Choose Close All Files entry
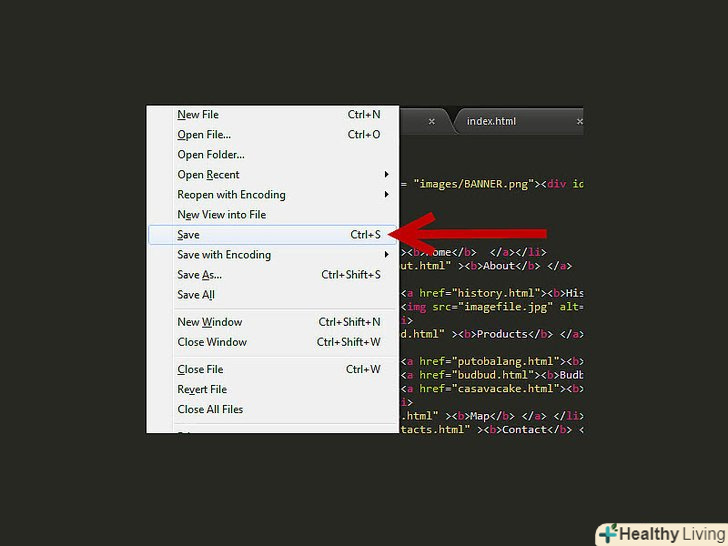The height and width of the screenshot is (546, 728). tap(273, 410)
